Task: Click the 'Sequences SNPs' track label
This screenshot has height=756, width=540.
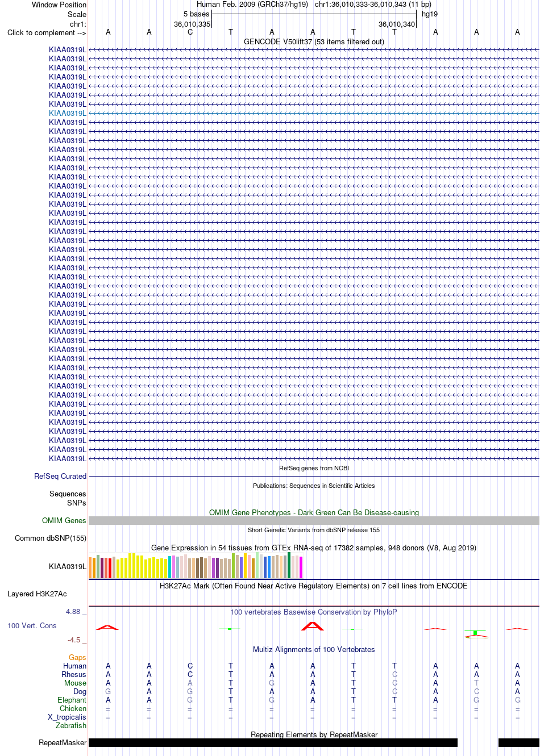Action: pyautogui.click(x=68, y=498)
